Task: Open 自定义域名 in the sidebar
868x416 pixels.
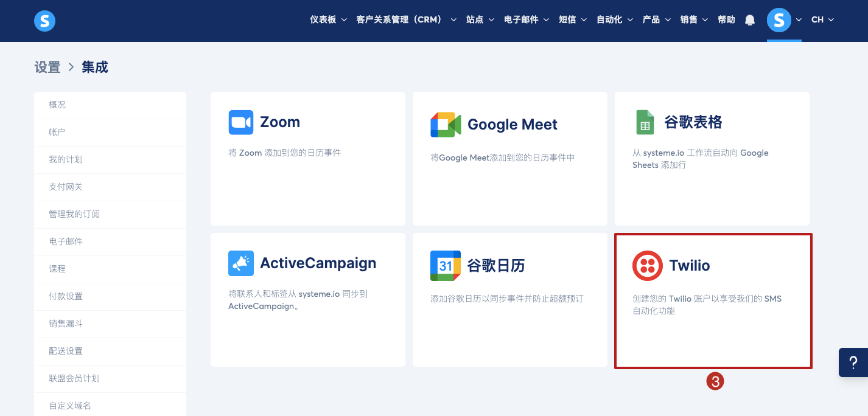Action: point(110,406)
